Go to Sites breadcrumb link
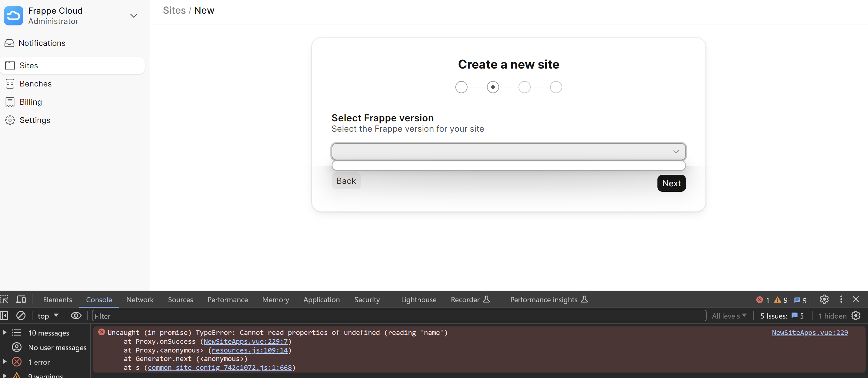The height and width of the screenshot is (378, 868). point(174,10)
